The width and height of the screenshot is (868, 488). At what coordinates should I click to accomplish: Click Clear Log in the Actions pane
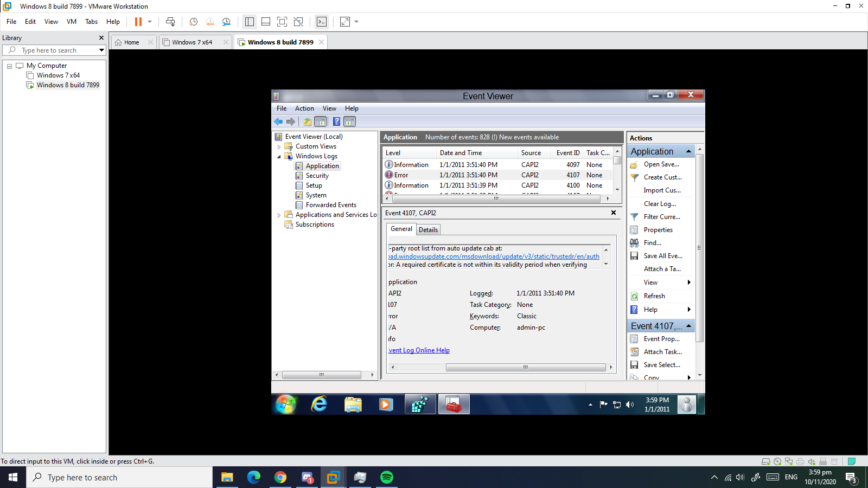[660, 204]
